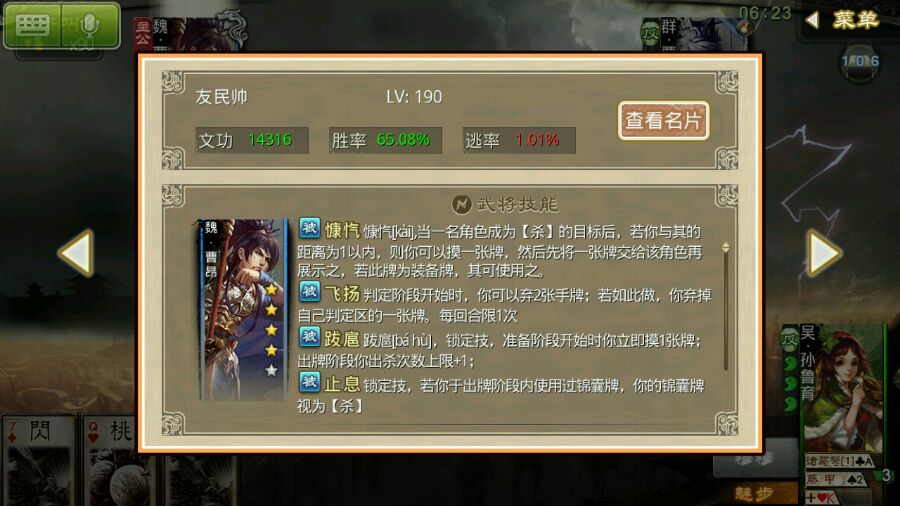
Task: Tap the 跋扈 passive skill badge
Action: tap(309, 337)
